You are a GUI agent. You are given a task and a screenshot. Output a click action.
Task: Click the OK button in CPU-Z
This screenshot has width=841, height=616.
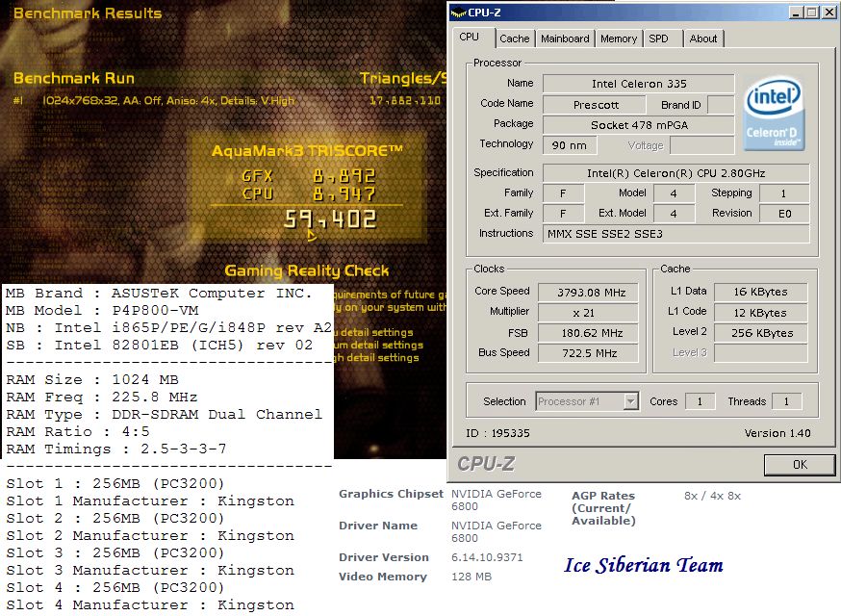800,465
